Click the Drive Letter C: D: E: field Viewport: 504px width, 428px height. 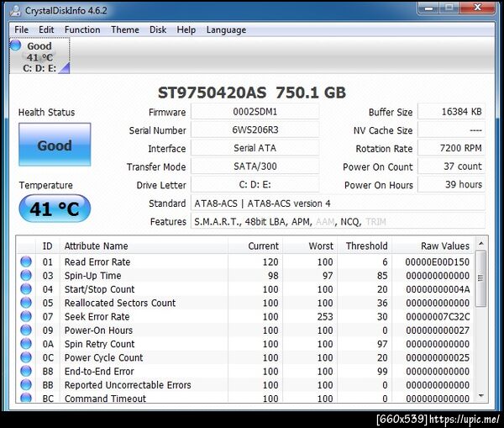coord(255,185)
